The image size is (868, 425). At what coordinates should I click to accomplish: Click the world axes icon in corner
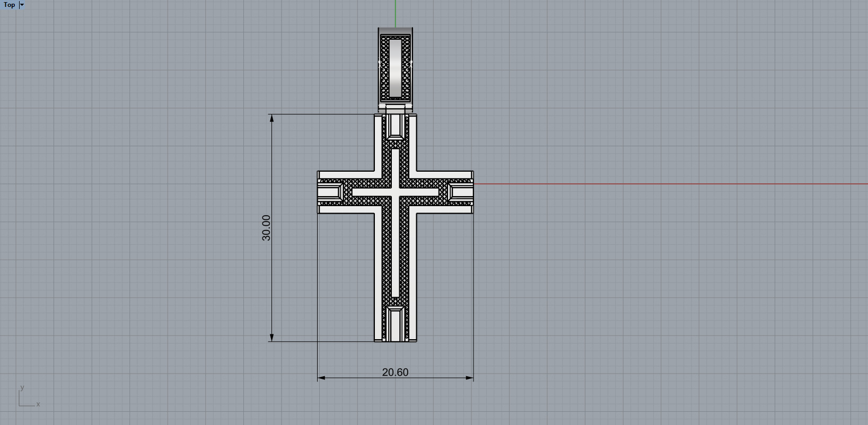click(29, 396)
